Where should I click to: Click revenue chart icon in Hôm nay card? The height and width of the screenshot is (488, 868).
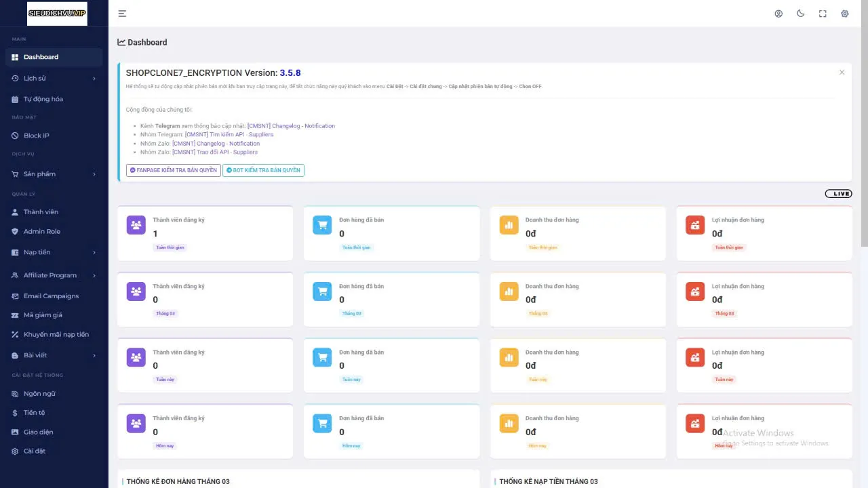click(x=509, y=424)
